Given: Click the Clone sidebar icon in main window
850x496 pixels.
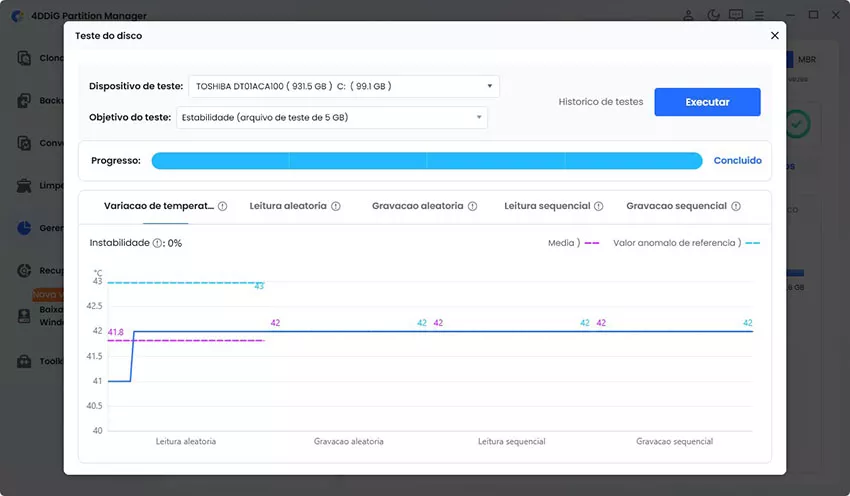Looking at the screenshot, I should click(24, 57).
